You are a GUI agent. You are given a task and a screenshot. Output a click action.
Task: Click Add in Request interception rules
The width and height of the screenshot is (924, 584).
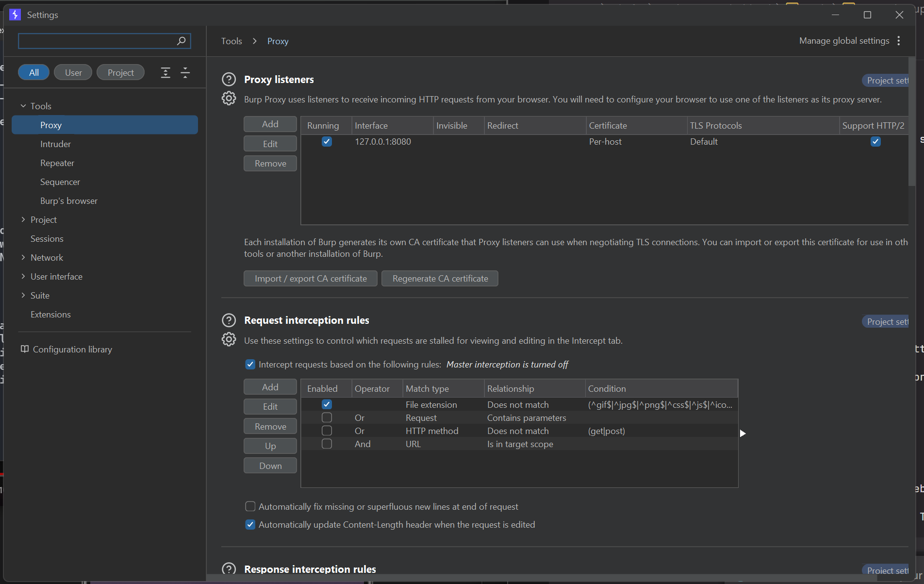[x=270, y=387]
